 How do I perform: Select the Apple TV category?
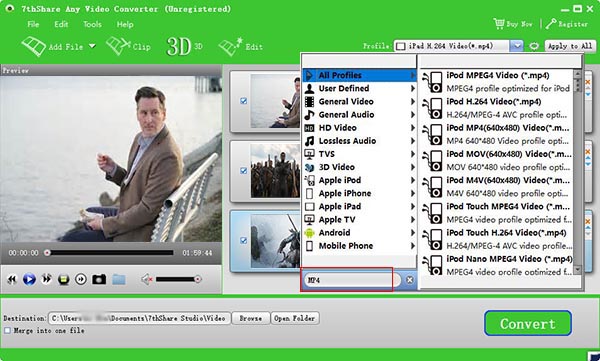(359, 219)
